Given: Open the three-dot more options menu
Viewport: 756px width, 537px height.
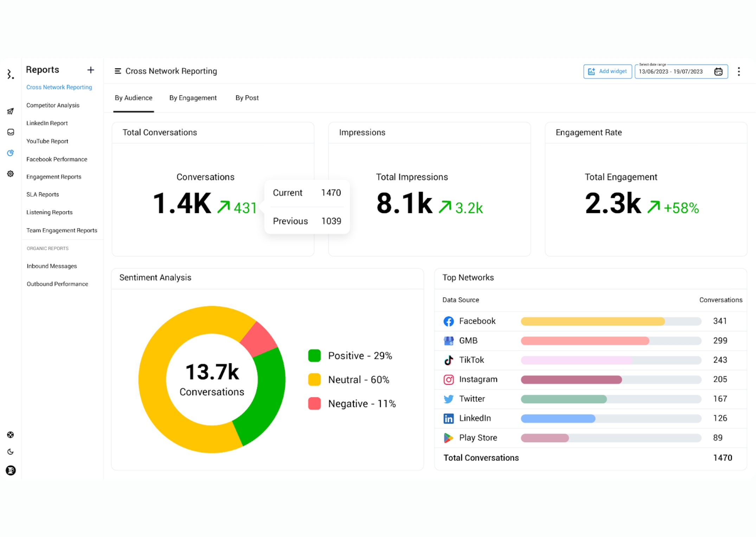Looking at the screenshot, I should pyautogui.click(x=739, y=72).
